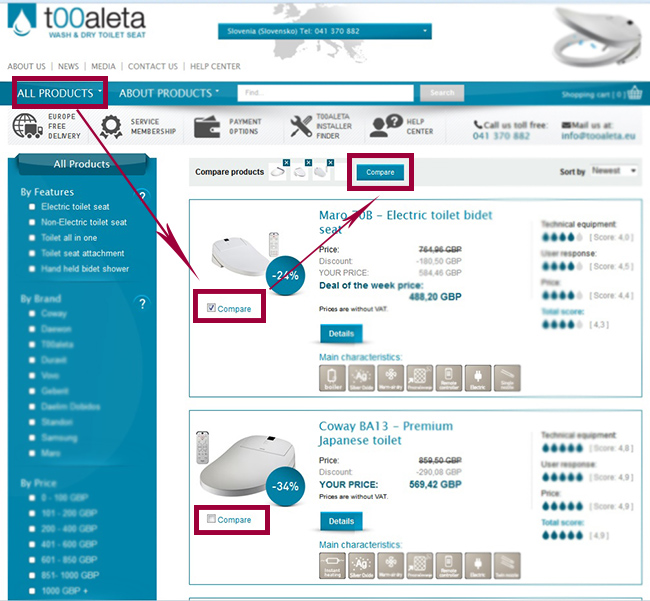Click the Deal of the week price 488,20 GBP
650x601 pixels.
(435, 297)
